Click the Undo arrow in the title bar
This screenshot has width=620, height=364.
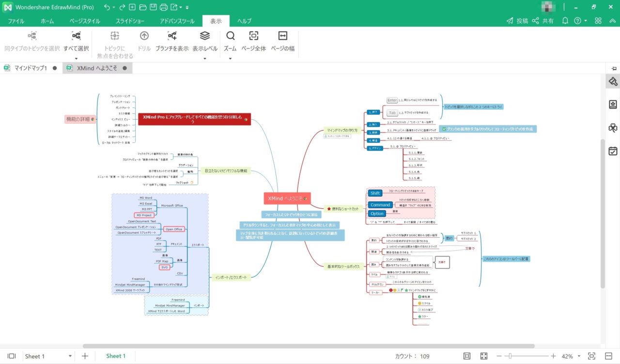pos(107,7)
